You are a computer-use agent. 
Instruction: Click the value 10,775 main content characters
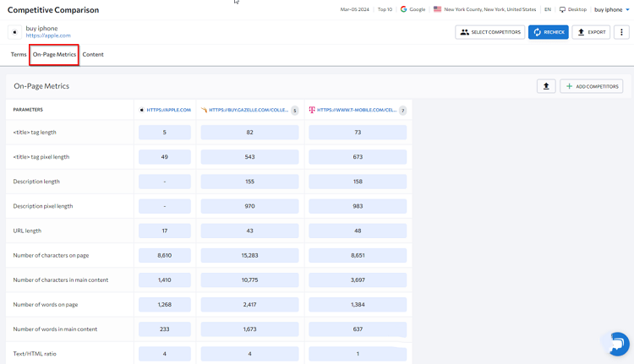point(250,280)
